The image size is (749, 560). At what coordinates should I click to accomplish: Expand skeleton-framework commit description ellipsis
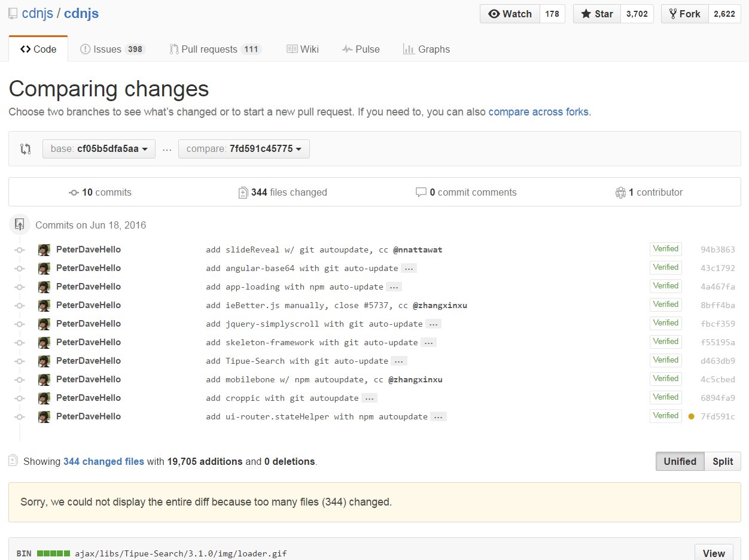[428, 343]
